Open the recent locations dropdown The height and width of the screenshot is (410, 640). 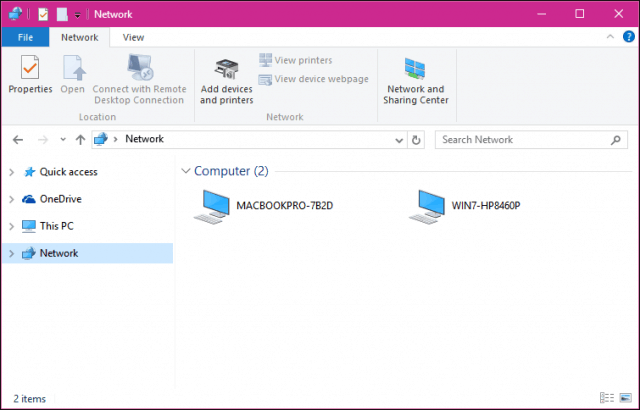pyautogui.click(x=63, y=140)
